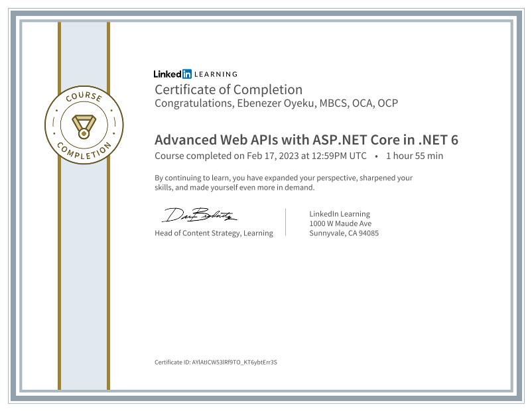Select the course title 'Advanced Web APIs with ASP.NET Core in .NET 6'
Viewport: 532px width, 411px height.
(x=306, y=140)
